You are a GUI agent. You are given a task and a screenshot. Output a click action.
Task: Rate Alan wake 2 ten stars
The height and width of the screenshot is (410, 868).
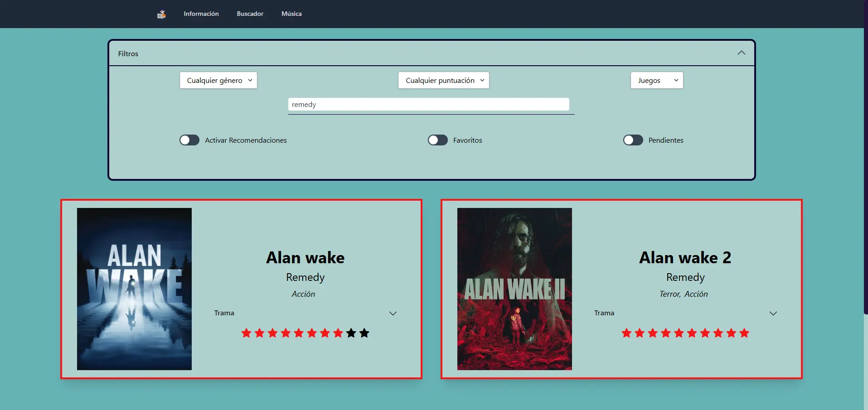[x=744, y=333]
